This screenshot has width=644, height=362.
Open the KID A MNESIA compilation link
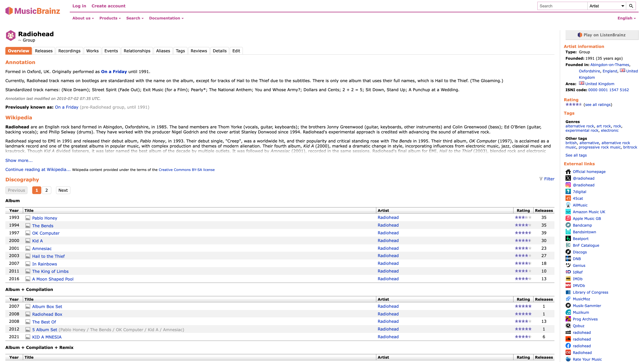coord(47,337)
